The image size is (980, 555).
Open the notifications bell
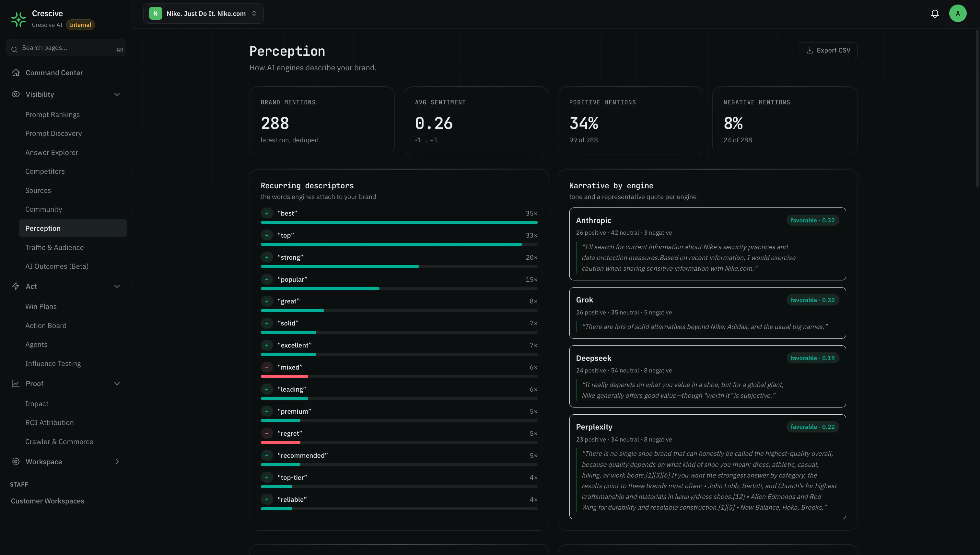pyautogui.click(x=935, y=14)
